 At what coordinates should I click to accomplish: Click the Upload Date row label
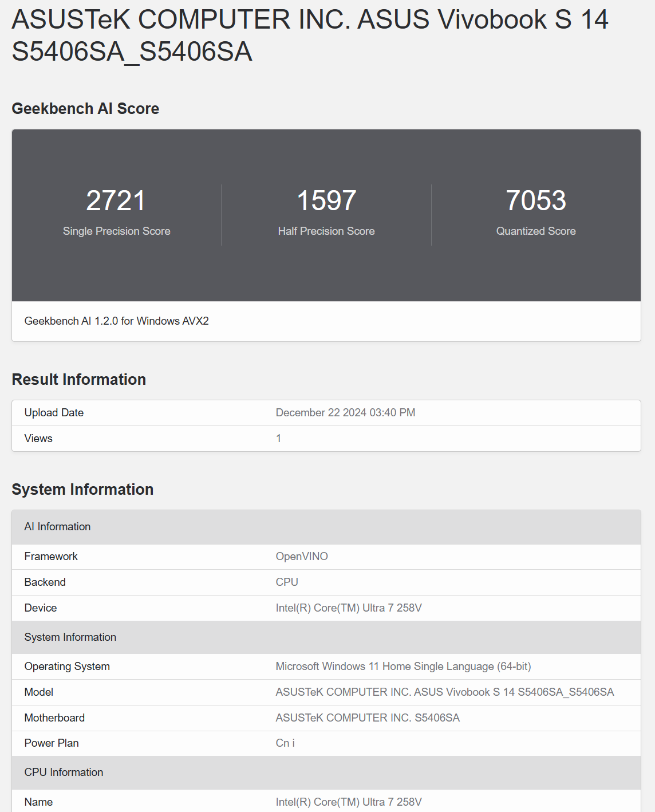[54, 413]
